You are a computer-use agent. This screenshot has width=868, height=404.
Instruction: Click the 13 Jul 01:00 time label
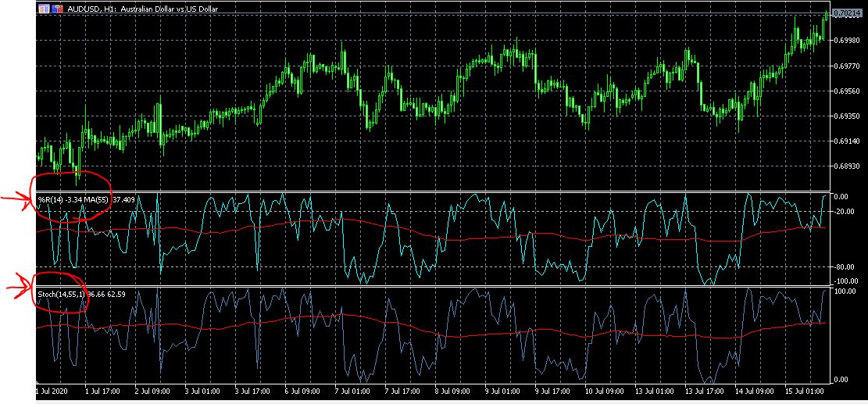tap(654, 391)
